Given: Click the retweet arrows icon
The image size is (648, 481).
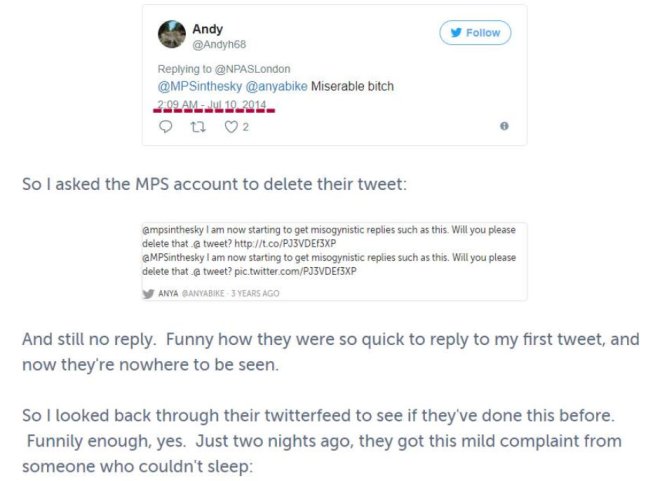Looking at the screenshot, I should click(x=197, y=126).
